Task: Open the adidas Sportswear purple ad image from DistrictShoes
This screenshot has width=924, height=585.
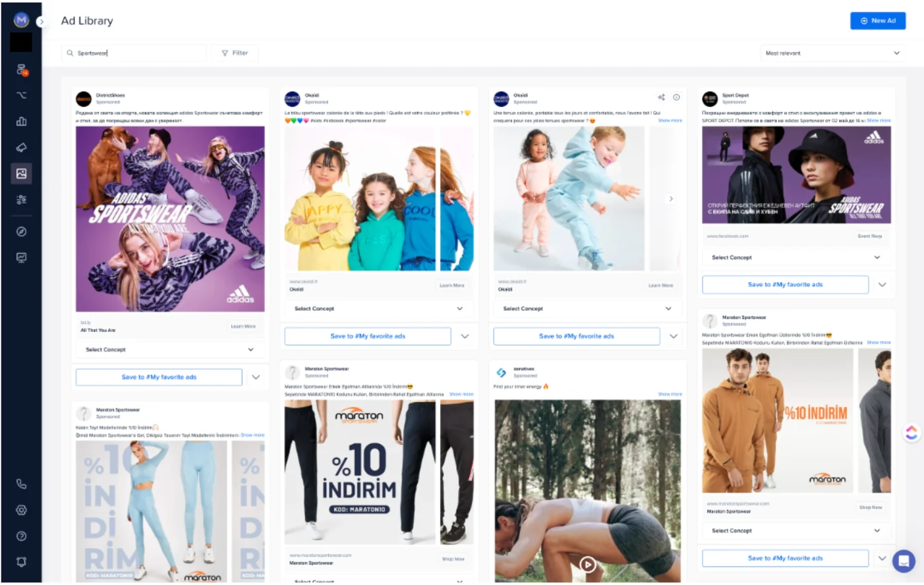Action: pos(170,219)
